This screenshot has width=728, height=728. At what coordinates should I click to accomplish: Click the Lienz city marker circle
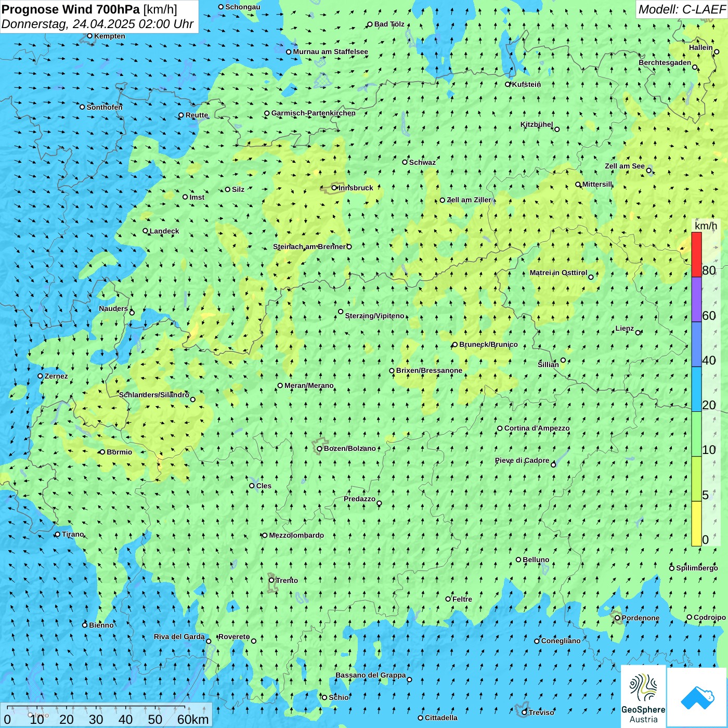pos(638,333)
